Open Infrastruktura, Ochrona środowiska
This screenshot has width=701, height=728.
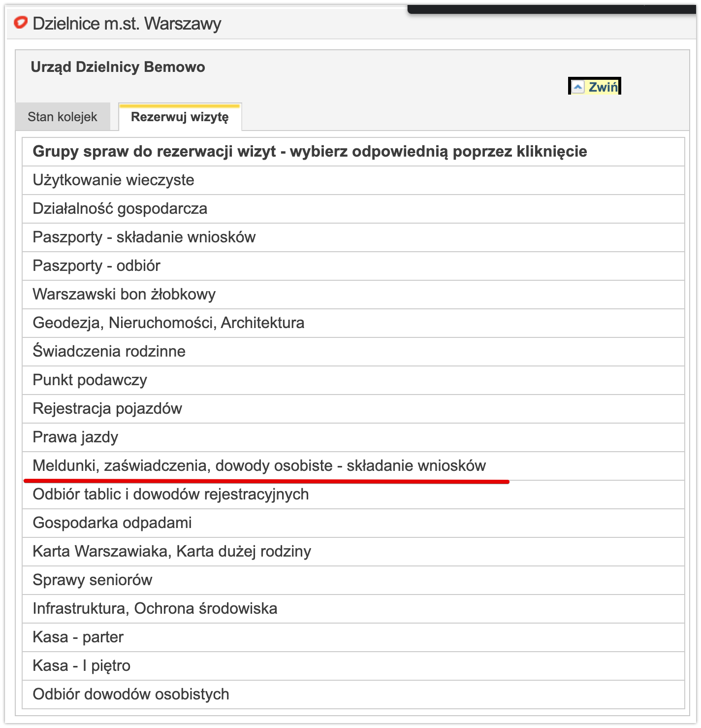click(x=353, y=609)
